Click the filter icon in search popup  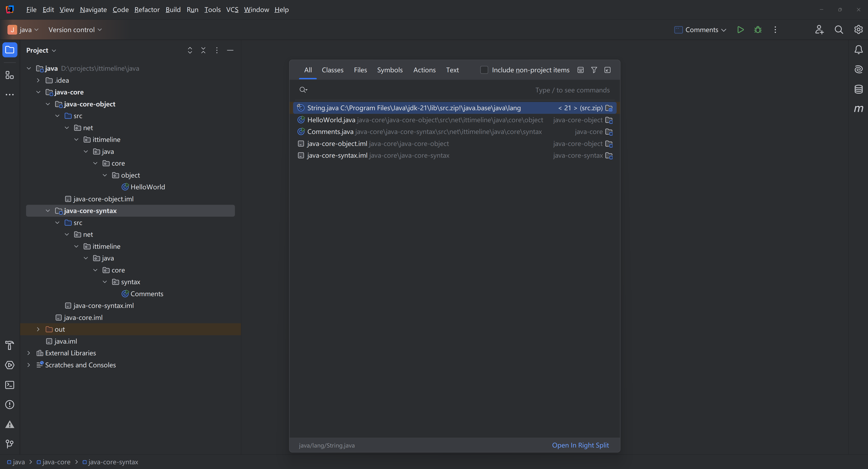click(594, 70)
